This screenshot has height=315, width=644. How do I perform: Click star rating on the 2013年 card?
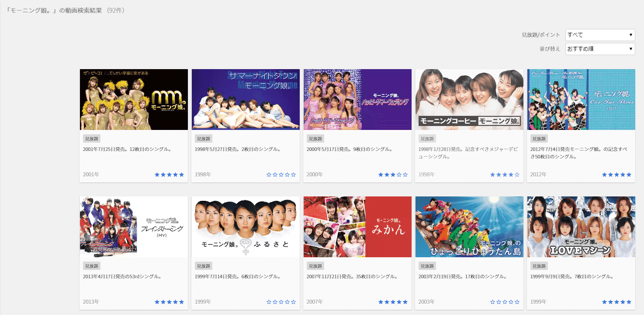pos(170,302)
